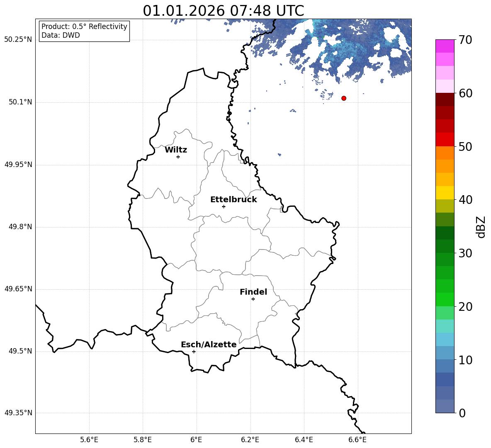Click the Findel location label
Screen dimensions: 491x448
point(253,292)
